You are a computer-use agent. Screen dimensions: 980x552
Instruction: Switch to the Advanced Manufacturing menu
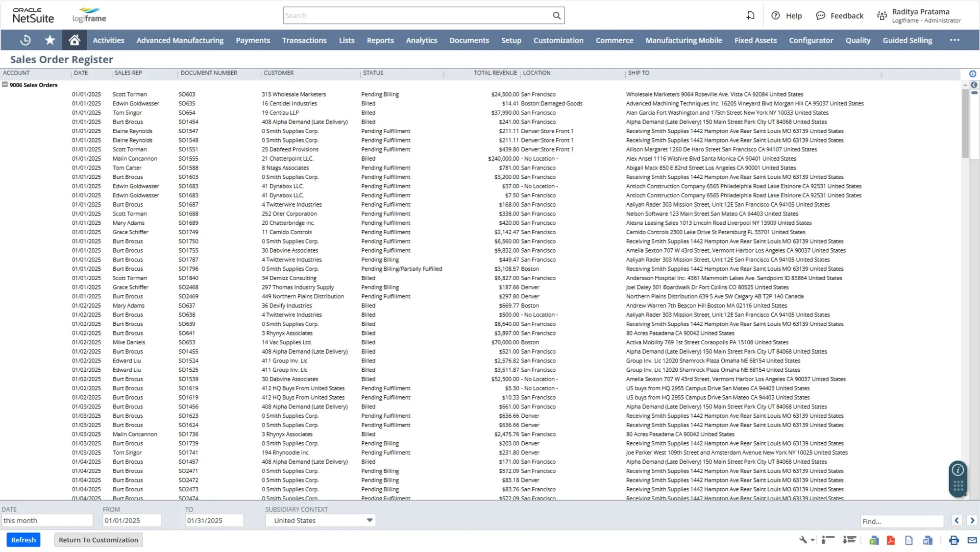[180, 40]
